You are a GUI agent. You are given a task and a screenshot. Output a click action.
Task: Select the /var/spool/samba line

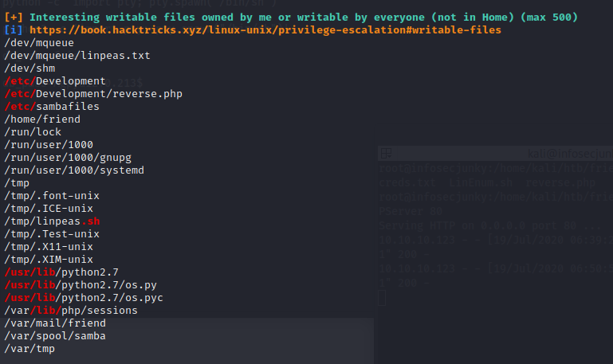[x=55, y=336]
